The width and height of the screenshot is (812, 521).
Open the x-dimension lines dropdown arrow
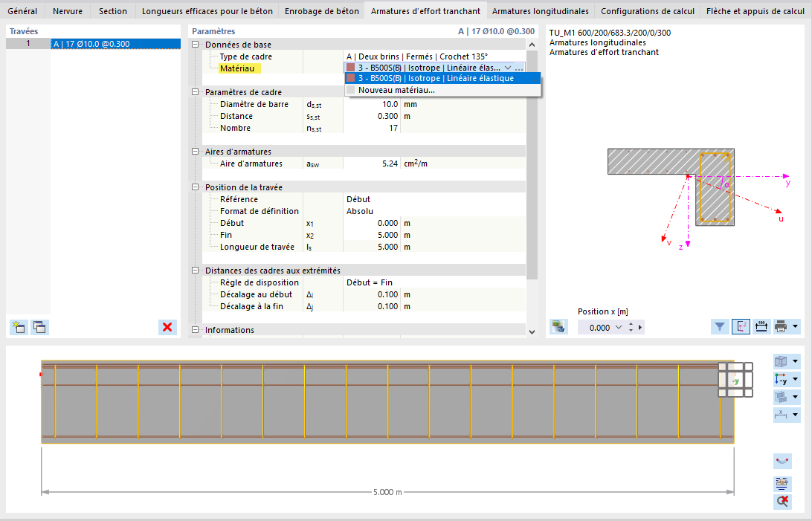tap(796, 415)
